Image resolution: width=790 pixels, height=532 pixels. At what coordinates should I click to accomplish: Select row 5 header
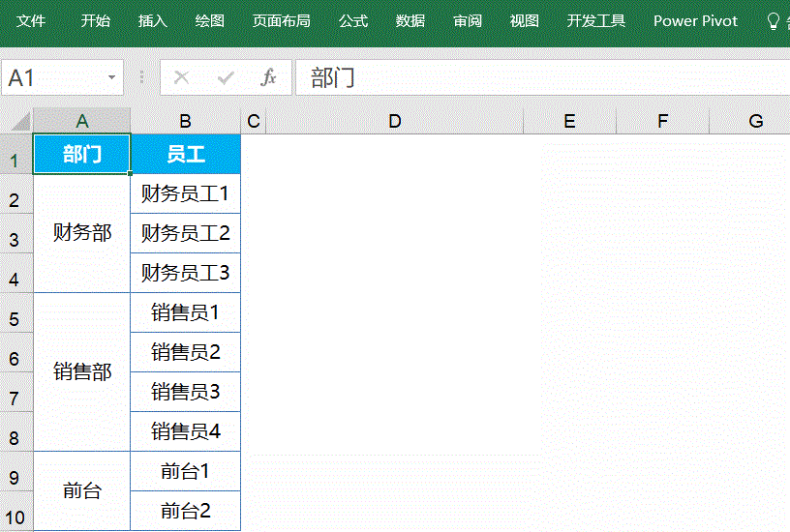[x=15, y=313]
